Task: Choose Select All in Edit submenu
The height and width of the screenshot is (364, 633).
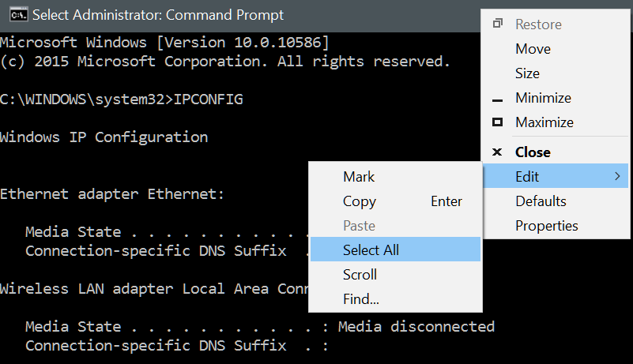Action: [371, 250]
